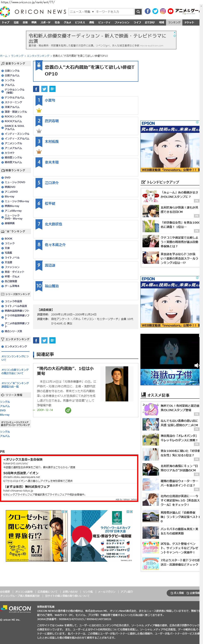Click the 福山雅治 rank 10 link
This screenshot has height=644, width=203.
click(x=52, y=286)
